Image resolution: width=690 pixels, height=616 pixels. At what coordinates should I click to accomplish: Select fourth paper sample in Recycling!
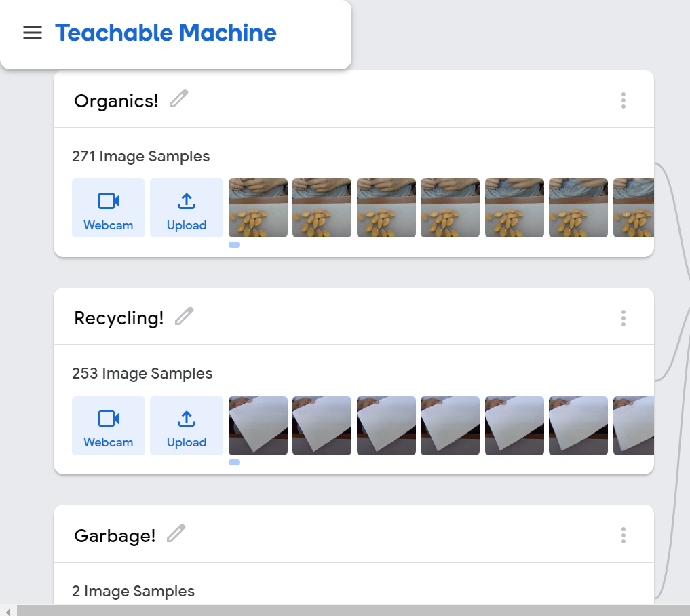(451, 425)
